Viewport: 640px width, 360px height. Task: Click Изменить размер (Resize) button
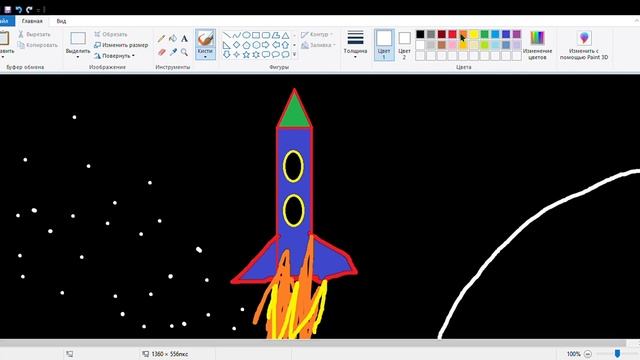tap(121, 45)
